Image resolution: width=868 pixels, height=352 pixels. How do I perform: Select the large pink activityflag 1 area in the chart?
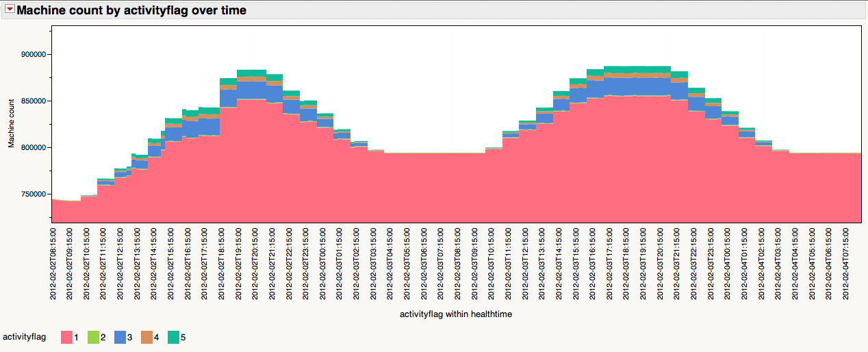click(438, 188)
